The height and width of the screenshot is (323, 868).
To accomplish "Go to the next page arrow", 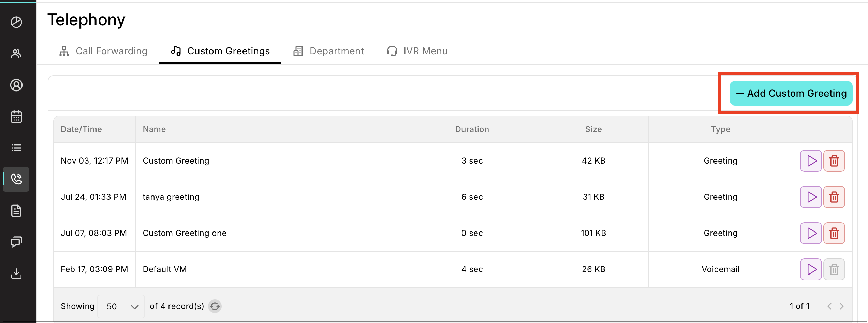I will [842, 306].
